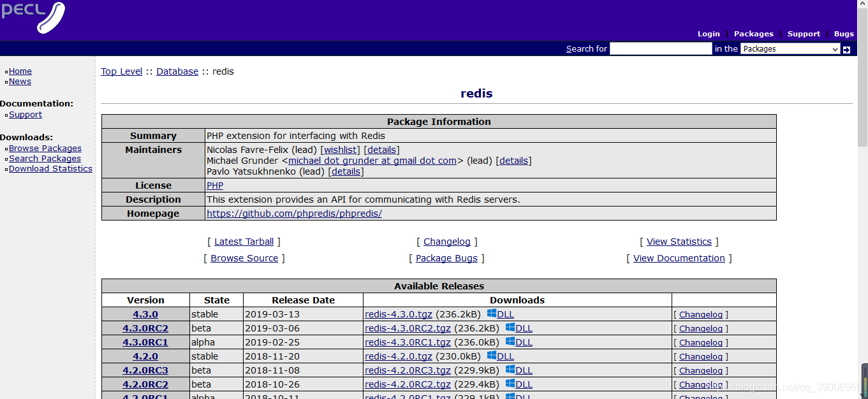Click the PECL logo
Image resolution: width=868 pixels, height=399 pixels.
coord(33,17)
